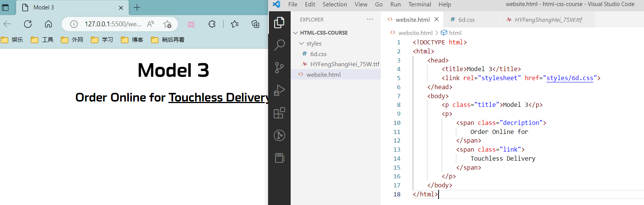The width and height of the screenshot is (644, 205).
Task: Open browser Extensions puzzle icon
Action: pos(212,24)
